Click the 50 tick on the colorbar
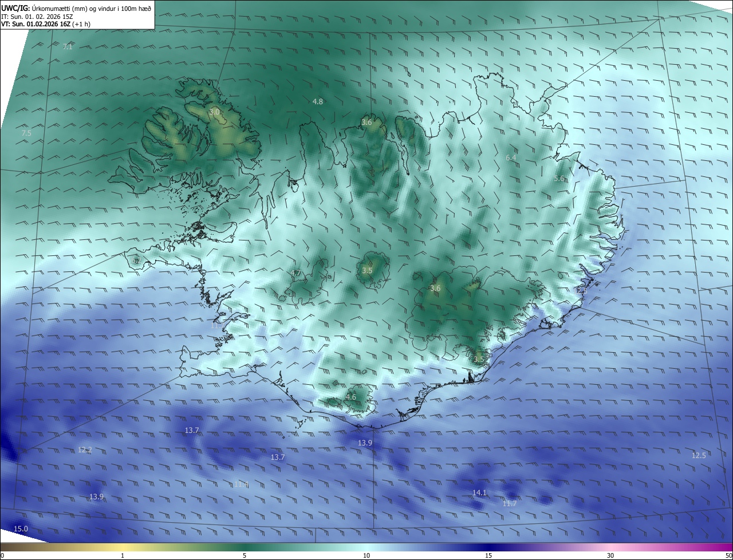 pyautogui.click(x=728, y=556)
